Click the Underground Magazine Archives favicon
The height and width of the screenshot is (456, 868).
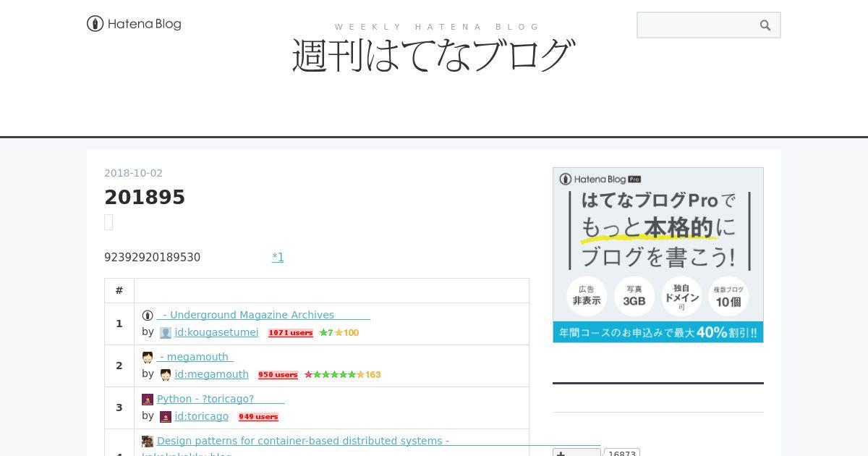pyautogui.click(x=148, y=316)
